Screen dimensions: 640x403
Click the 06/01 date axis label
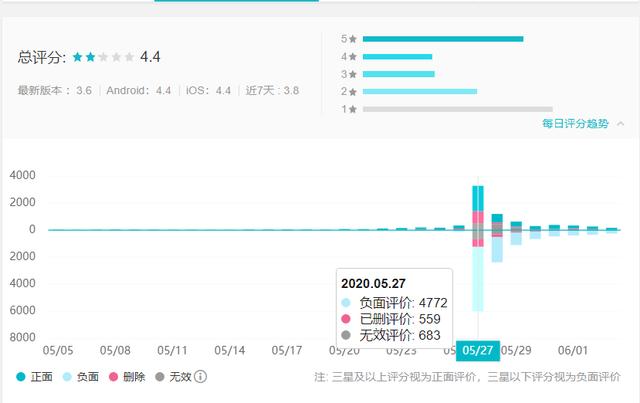pos(573,351)
